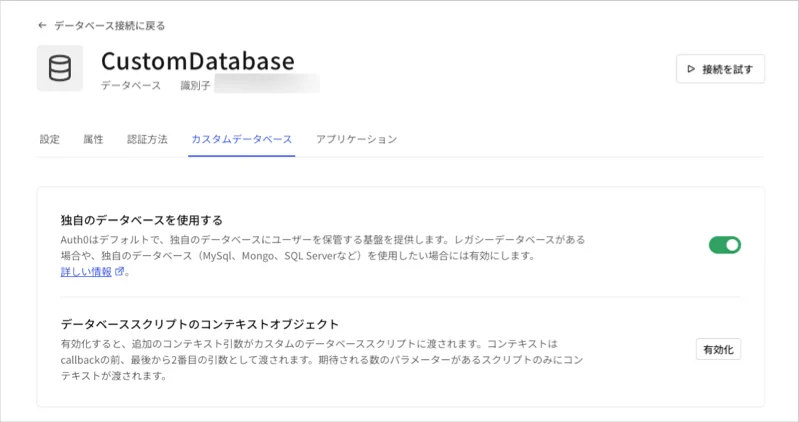This screenshot has width=799, height=422.
Task: Select the カスタムデータベース tab
Action: [242, 139]
